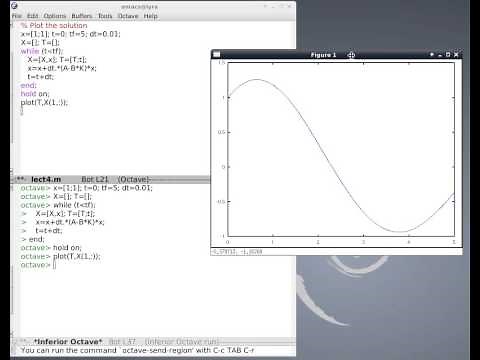Click the (Octave) mode indicator in the lect4.m mode line
This screenshot has width=480, height=360.
click(x=134, y=179)
